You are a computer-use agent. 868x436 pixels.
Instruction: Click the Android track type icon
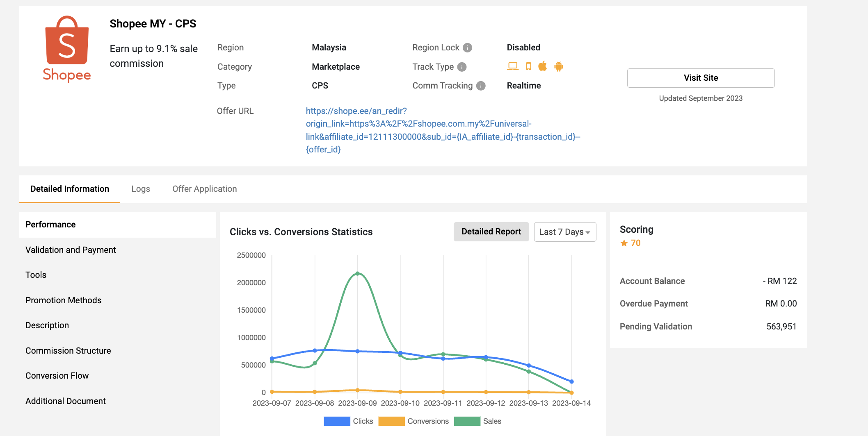[x=559, y=66]
